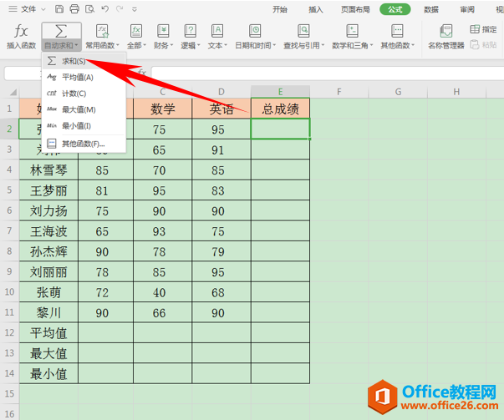Click the 黎川 name cell
504x420 pixels.
(48, 312)
